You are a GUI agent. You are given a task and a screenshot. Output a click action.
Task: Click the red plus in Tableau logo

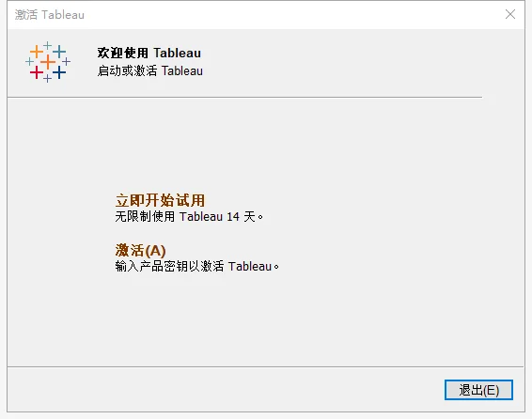pos(37,72)
